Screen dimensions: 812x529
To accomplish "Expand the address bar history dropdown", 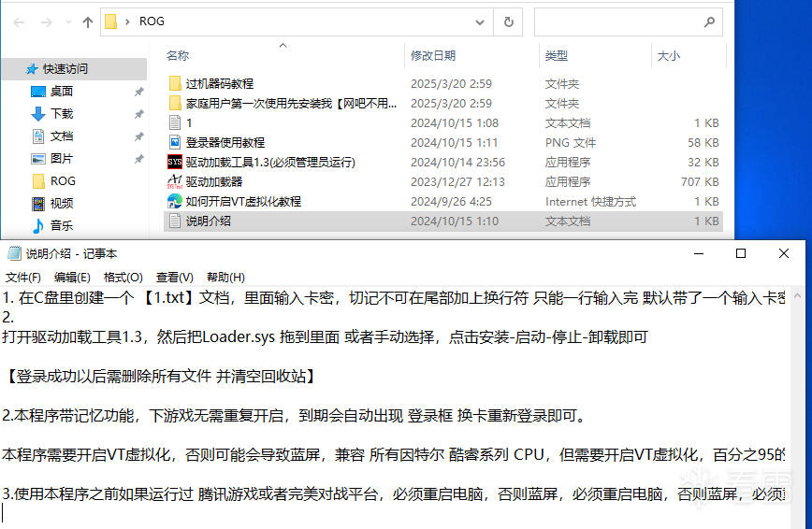I will pyautogui.click(x=480, y=21).
